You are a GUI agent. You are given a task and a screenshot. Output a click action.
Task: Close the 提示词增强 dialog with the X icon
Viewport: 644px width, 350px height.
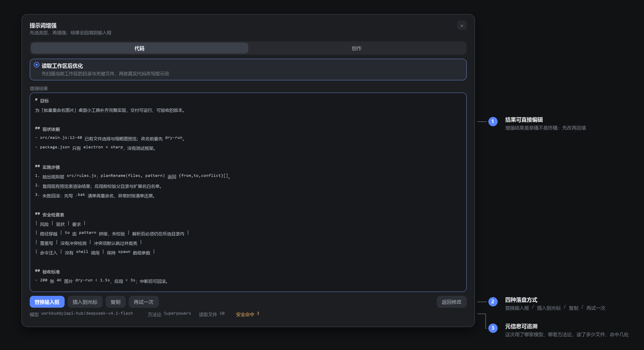(462, 26)
